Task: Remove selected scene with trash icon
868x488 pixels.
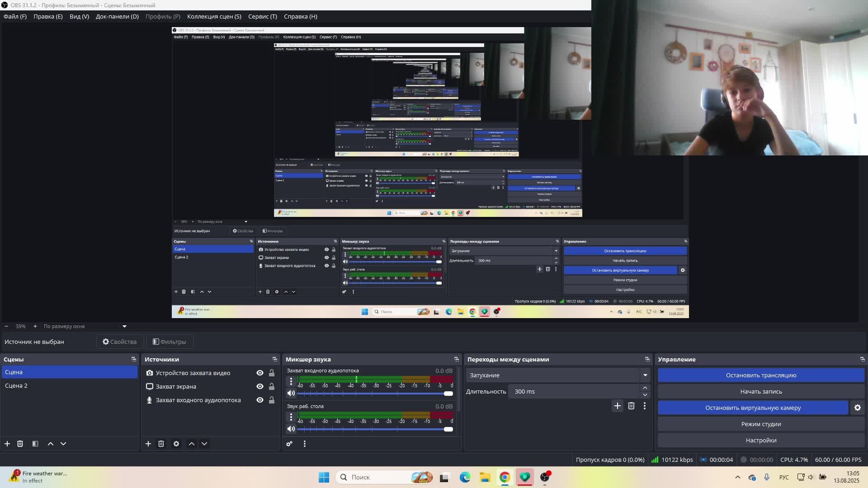Action: tap(20, 444)
